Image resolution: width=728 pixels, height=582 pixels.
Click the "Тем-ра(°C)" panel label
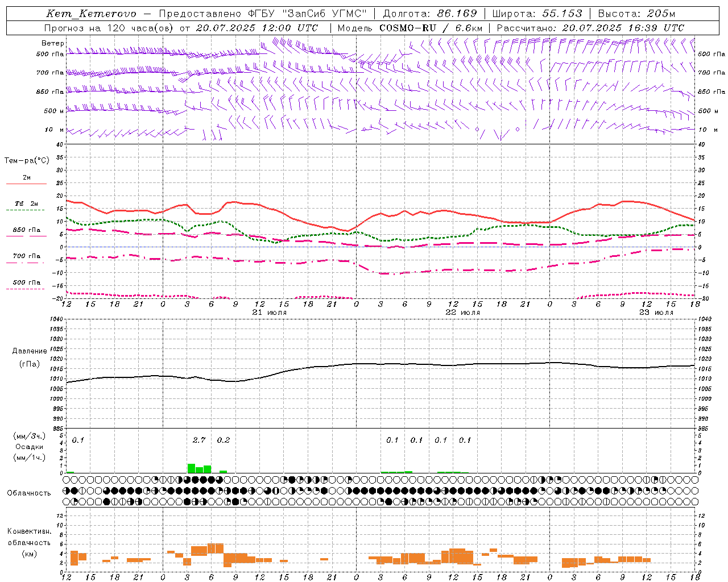[27, 161]
